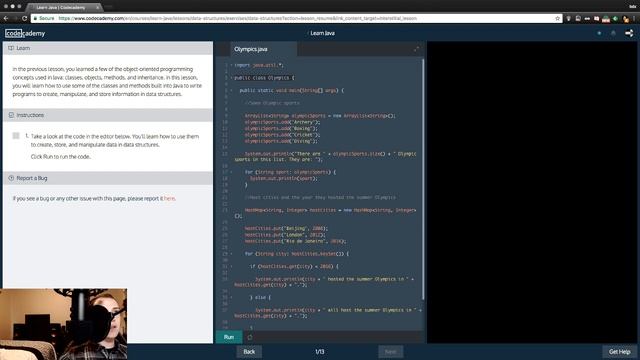The width and height of the screenshot is (640, 360).
Task: Follow the 'here' bug report link
Action: pos(169,198)
